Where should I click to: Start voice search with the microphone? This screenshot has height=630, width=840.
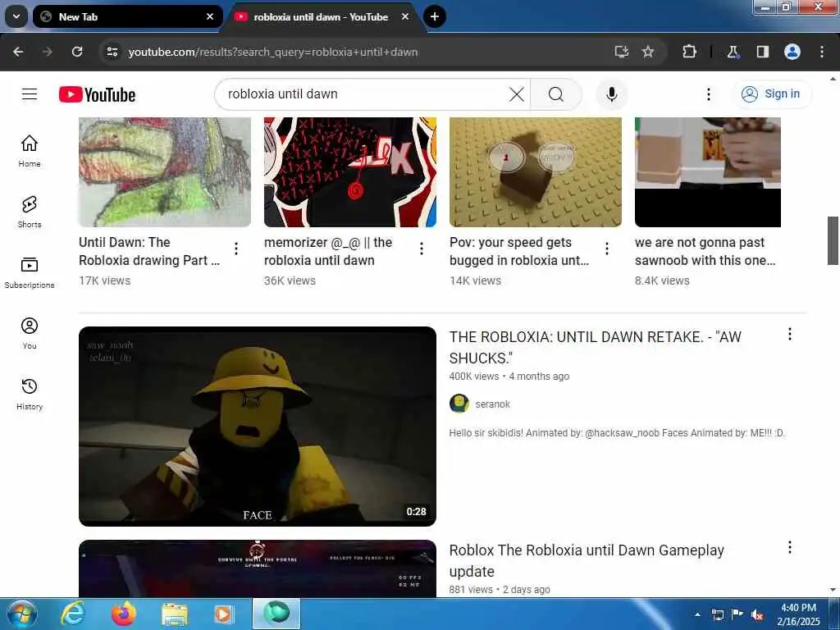pos(611,94)
